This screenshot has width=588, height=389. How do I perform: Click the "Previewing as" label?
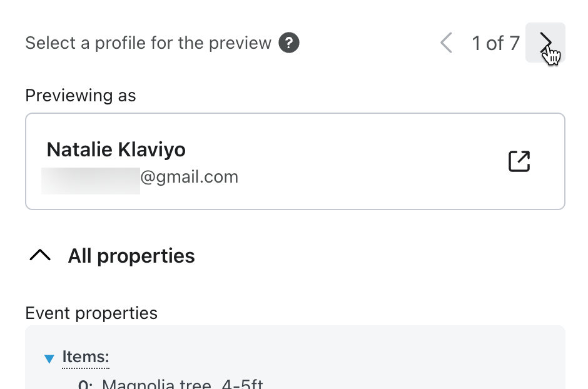coord(81,96)
